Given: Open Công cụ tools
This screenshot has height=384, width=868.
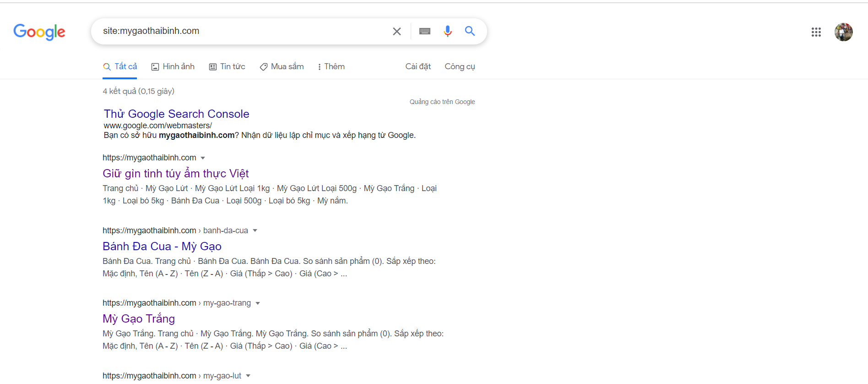Looking at the screenshot, I should point(460,67).
